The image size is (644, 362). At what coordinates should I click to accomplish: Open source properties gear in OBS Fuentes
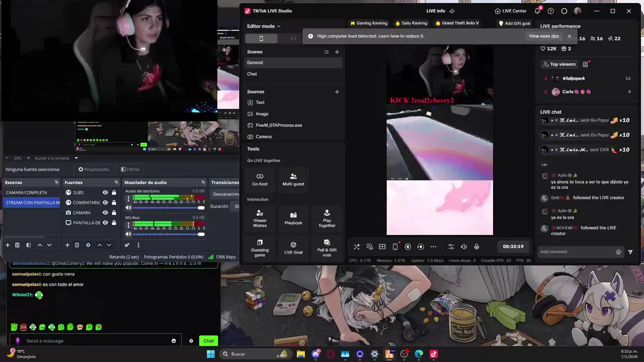click(x=88, y=245)
